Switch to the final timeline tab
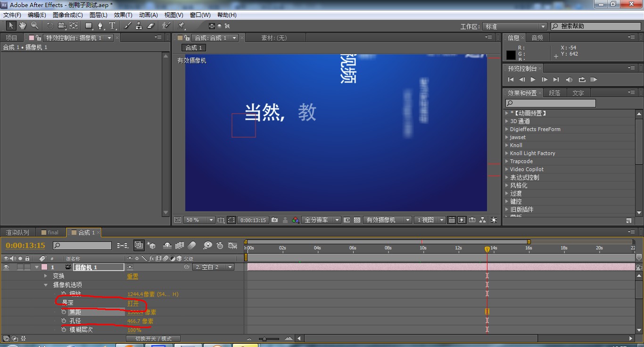The image size is (644, 347). pos(50,232)
